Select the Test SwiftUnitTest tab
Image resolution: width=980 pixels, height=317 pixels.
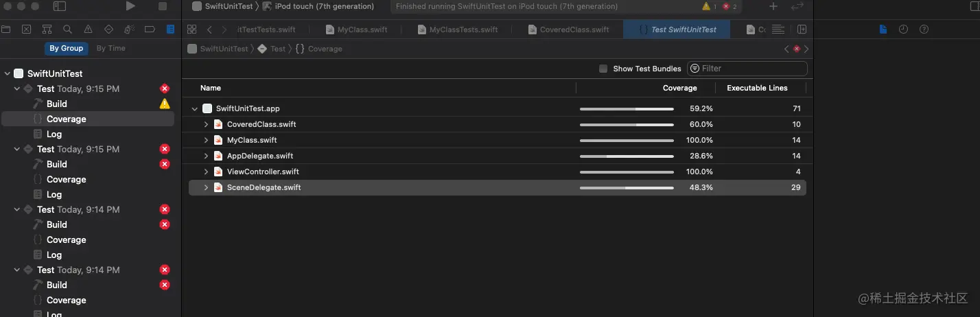point(677,30)
